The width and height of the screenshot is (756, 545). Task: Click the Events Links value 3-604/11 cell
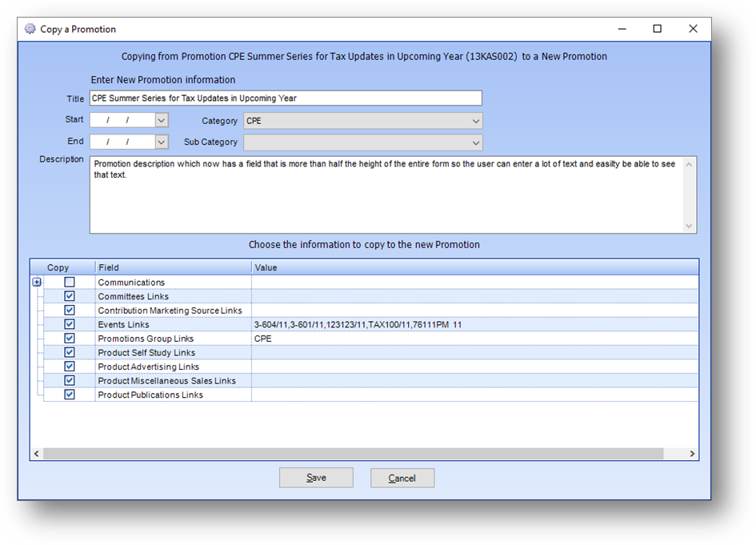[x=358, y=325]
